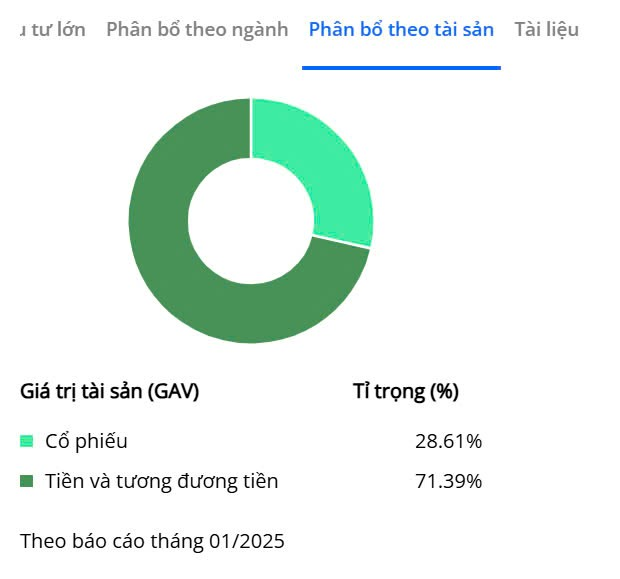Screen dimensions: 620x579
Task: Click the white gap on the donut's right side
Action: 342,242
